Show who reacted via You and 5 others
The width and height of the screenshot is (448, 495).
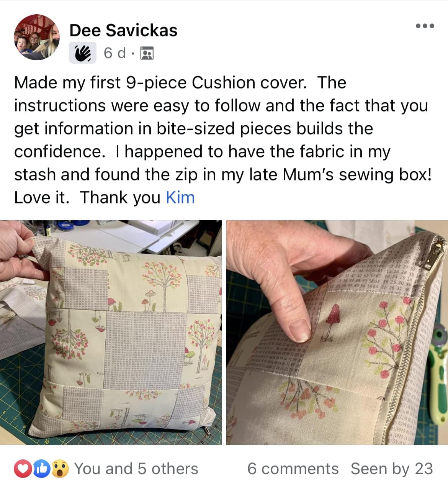pos(136,469)
